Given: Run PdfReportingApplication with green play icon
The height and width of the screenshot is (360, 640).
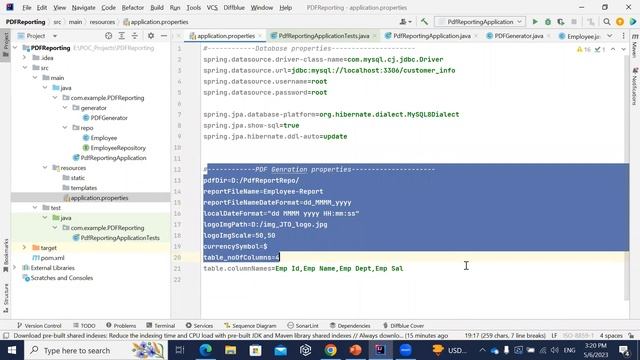Looking at the screenshot, I should (535, 22).
